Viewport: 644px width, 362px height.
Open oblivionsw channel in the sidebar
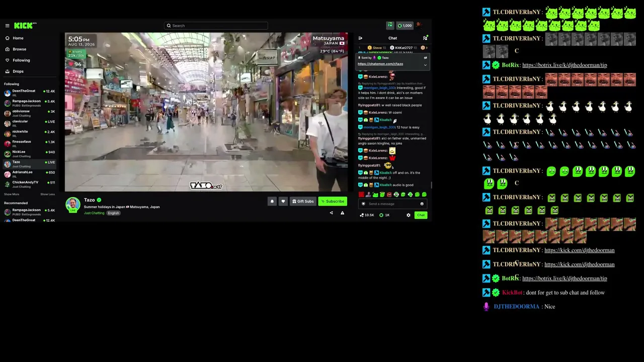(x=30, y=113)
